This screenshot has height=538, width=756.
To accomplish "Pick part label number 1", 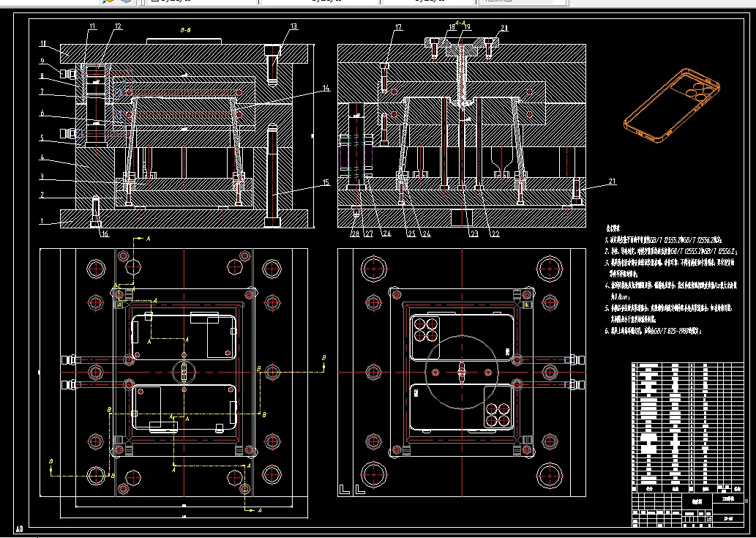I will point(42,221).
